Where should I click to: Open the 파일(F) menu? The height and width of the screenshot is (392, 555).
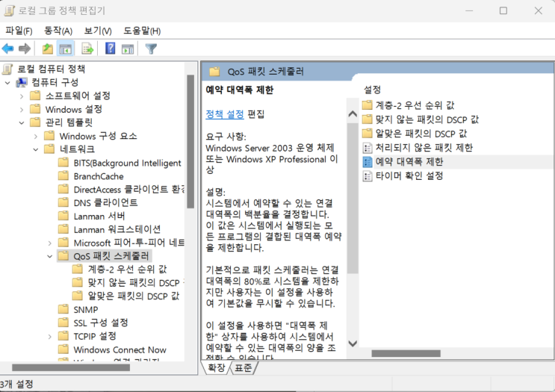pyautogui.click(x=19, y=31)
